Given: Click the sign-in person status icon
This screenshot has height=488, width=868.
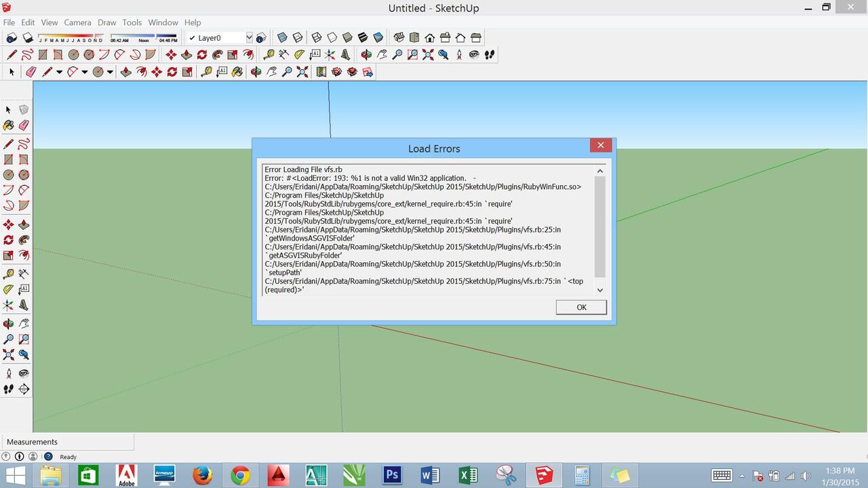Looking at the screenshot, I should coord(33,457).
